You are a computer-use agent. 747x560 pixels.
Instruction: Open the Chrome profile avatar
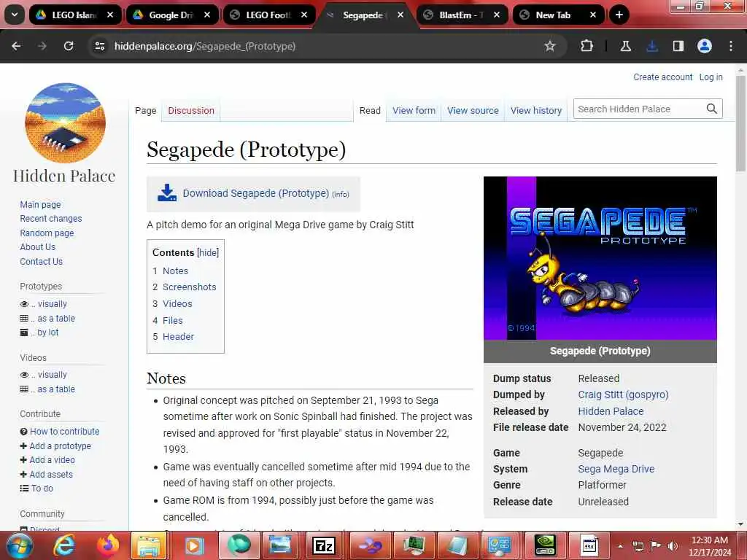(x=705, y=46)
